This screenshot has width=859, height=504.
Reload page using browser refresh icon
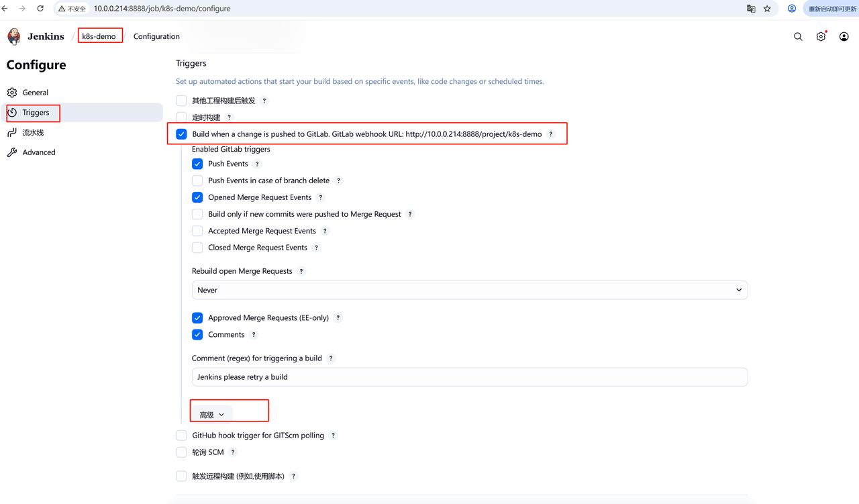tap(40, 9)
